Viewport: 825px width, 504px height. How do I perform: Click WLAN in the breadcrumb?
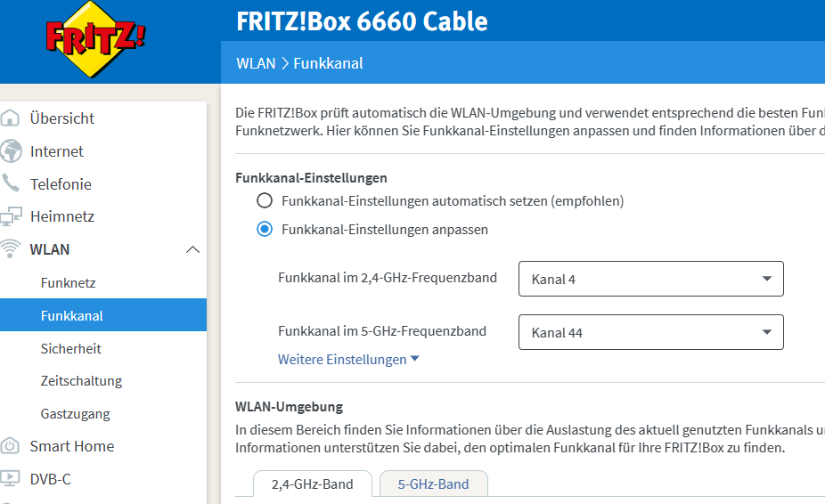click(x=256, y=63)
